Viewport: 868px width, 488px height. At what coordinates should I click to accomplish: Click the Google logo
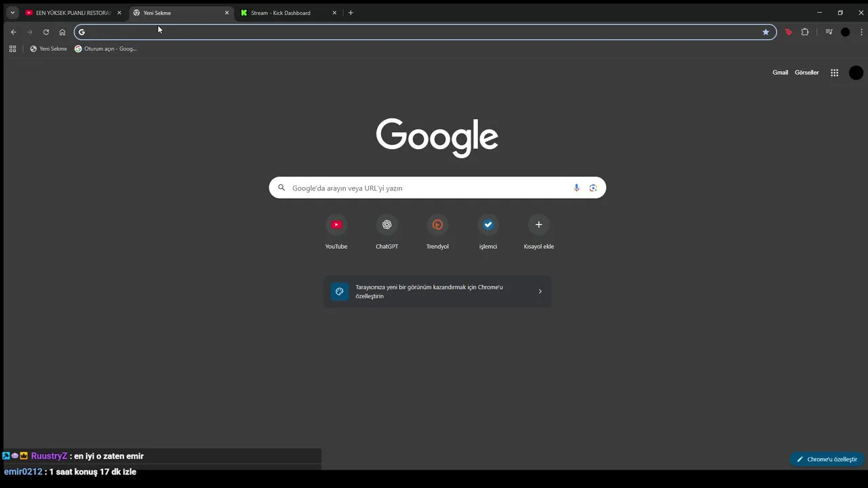point(437,138)
